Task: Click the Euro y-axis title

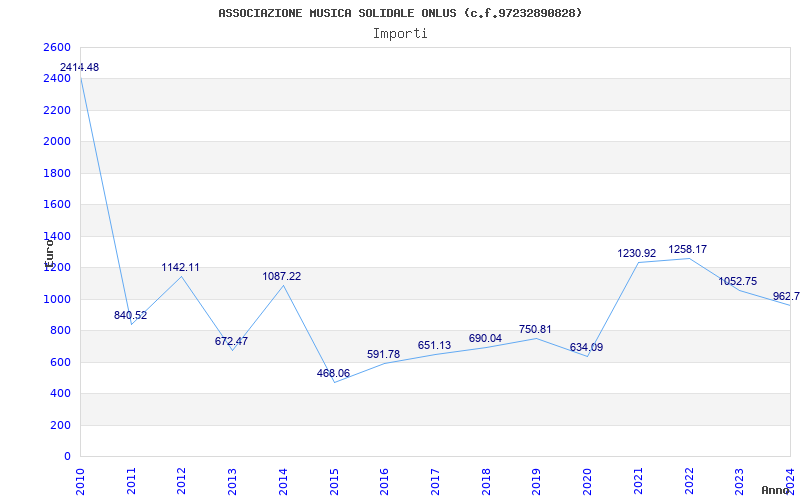Action: tap(48, 252)
